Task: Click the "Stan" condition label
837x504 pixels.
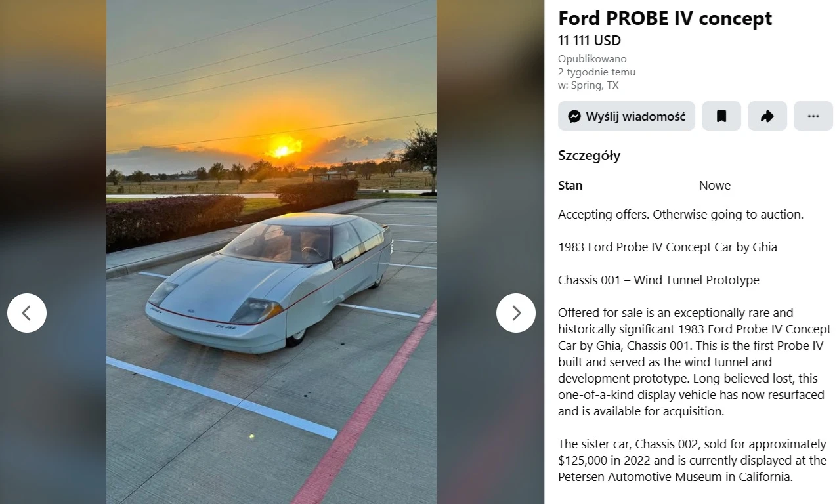Action: [x=570, y=186]
